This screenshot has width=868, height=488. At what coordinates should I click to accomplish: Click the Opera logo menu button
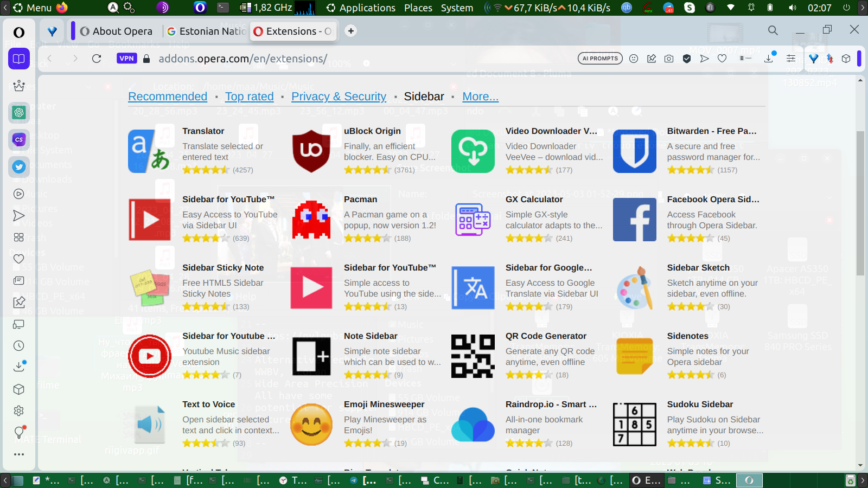(19, 33)
